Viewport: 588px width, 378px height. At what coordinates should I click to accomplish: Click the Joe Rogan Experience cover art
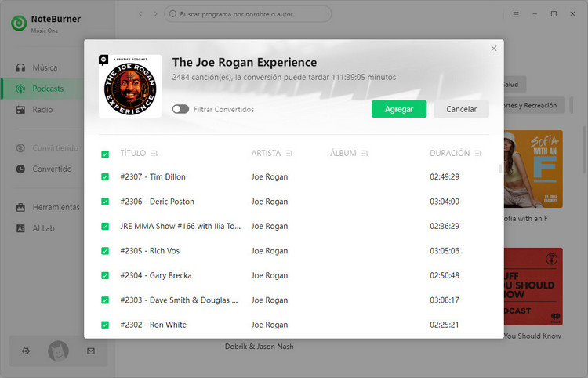click(x=130, y=86)
